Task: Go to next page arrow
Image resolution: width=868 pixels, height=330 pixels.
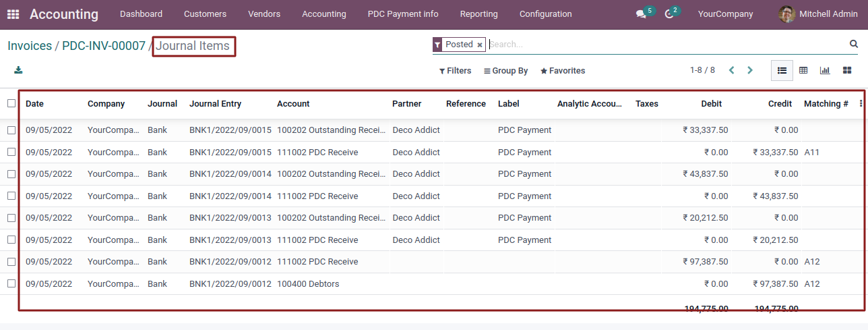Action: point(749,70)
